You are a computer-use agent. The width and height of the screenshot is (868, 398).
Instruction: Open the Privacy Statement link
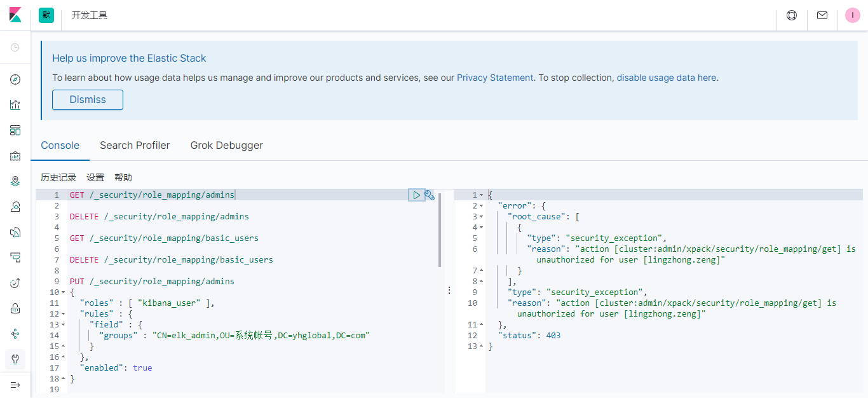click(495, 78)
